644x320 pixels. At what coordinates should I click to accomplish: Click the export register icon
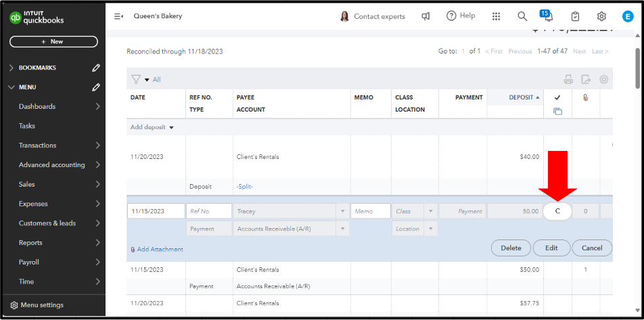586,79
